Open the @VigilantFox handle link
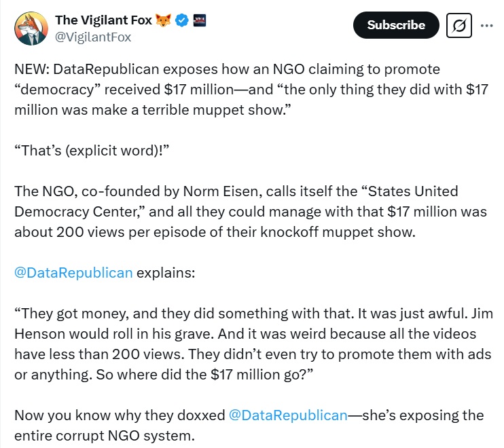This screenshot has width=504, height=448. [x=93, y=37]
